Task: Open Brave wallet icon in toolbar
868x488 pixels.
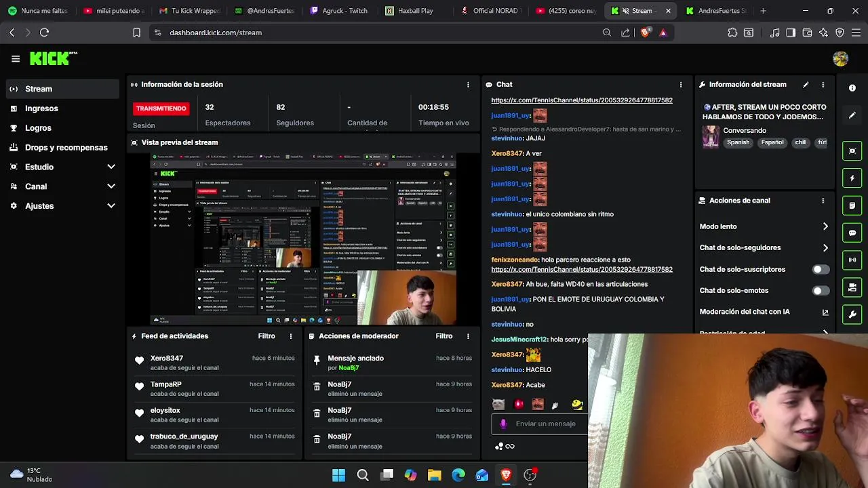Action: (x=807, y=33)
